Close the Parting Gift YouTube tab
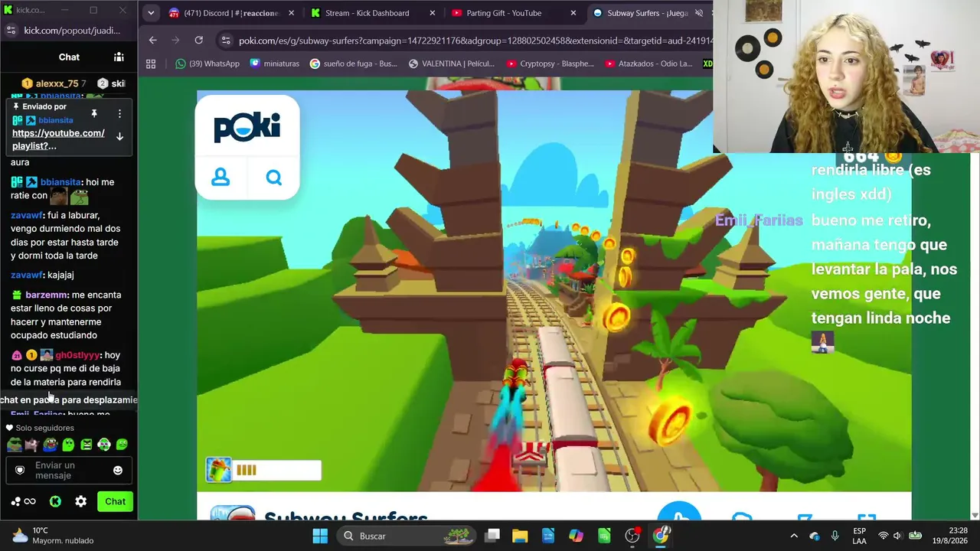This screenshot has width=980, height=551. (573, 13)
